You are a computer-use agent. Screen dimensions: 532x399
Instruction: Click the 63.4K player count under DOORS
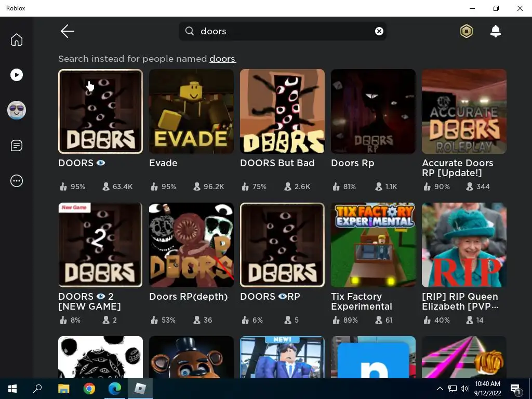click(x=117, y=187)
